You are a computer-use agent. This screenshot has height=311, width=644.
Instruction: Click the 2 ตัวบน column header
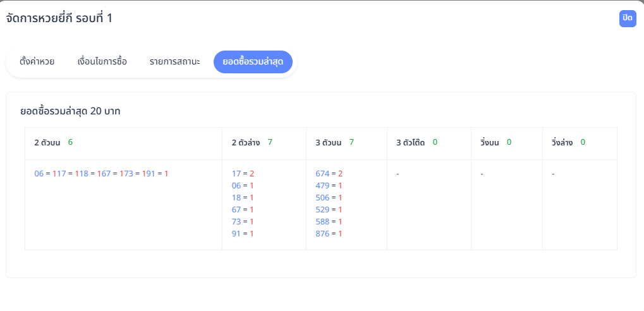47,143
